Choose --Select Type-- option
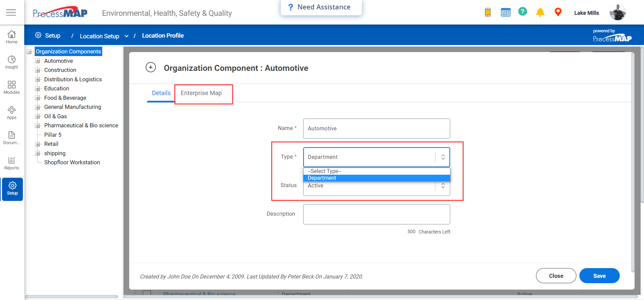644x300 pixels. 377,171
